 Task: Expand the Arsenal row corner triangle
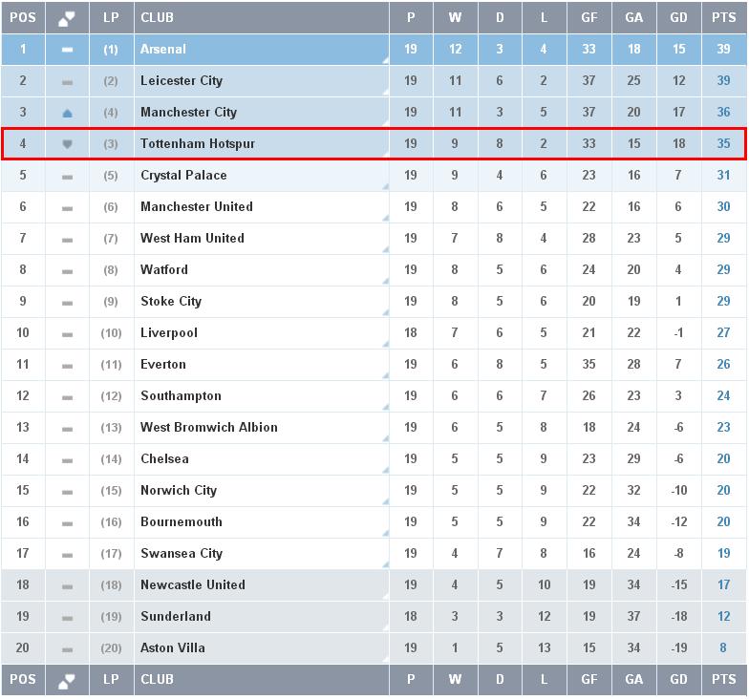pos(385,60)
